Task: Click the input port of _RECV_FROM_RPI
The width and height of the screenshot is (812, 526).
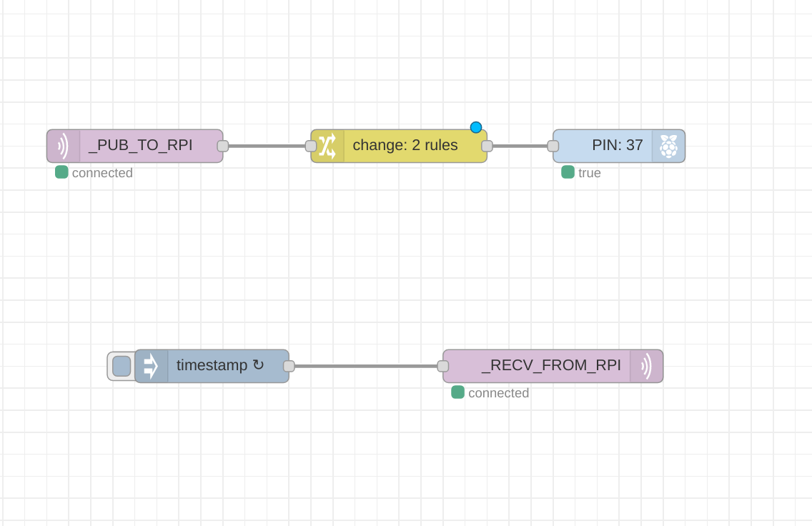Action: pos(442,365)
